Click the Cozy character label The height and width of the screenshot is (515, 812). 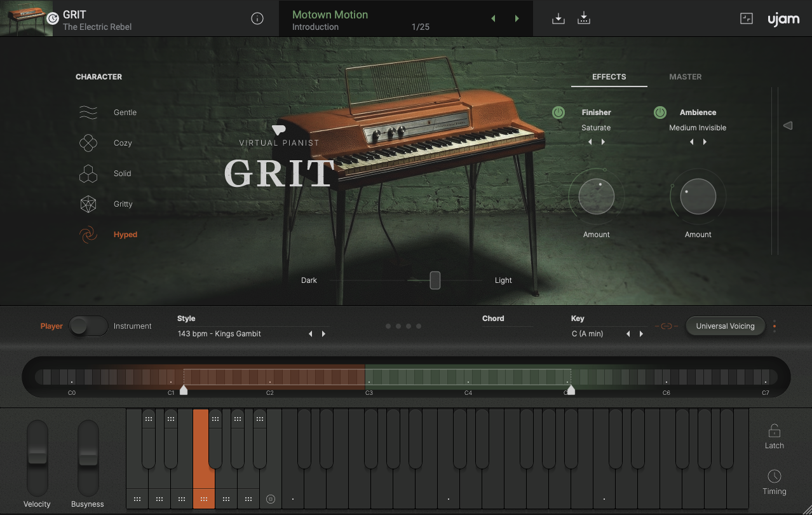coord(123,143)
